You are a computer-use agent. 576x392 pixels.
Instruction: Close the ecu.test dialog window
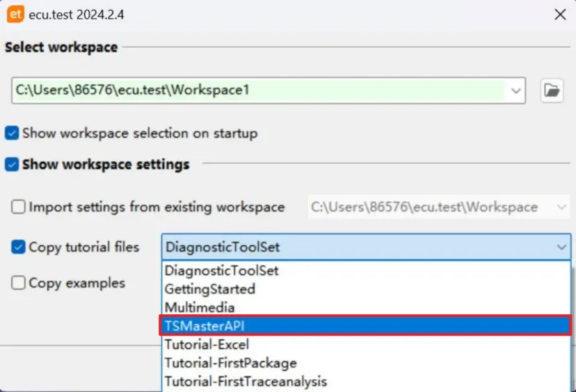pos(559,14)
